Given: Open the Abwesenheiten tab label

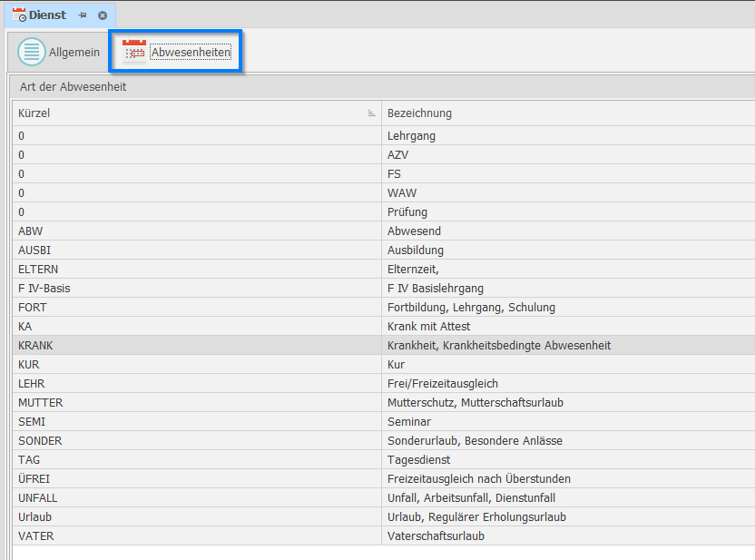Looking at the screenshot, I should click(x=191, y=53).
